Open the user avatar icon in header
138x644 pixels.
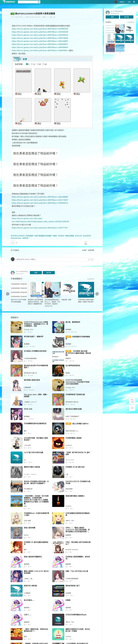(116, 2)
